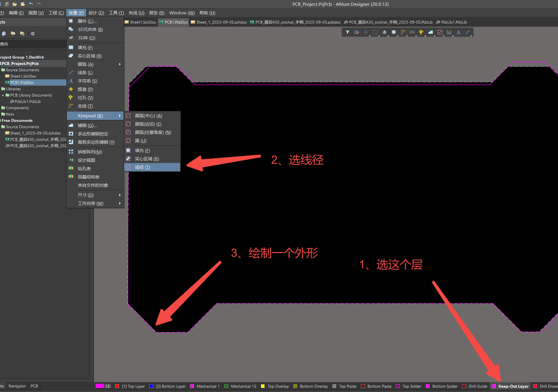The width and height of the screenshot is (558, 392).
Task: Select the dashed rectangle selection tool
Action: pos(375,32)
